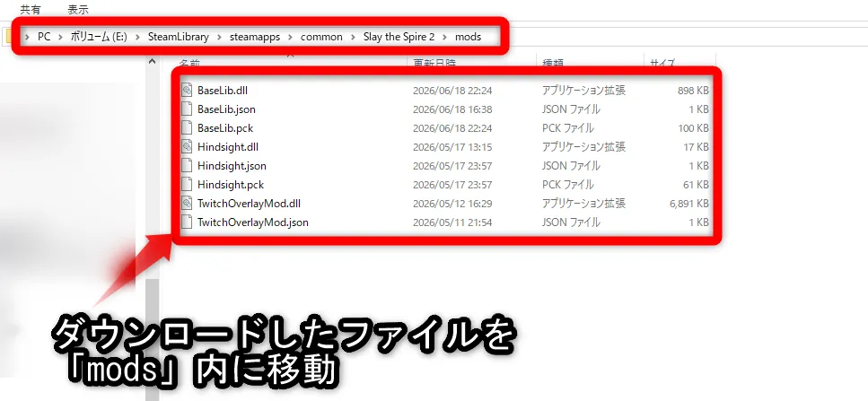Expand chevron left of PC
Screen dimensions: 868x401
click(x=28, y=37)
